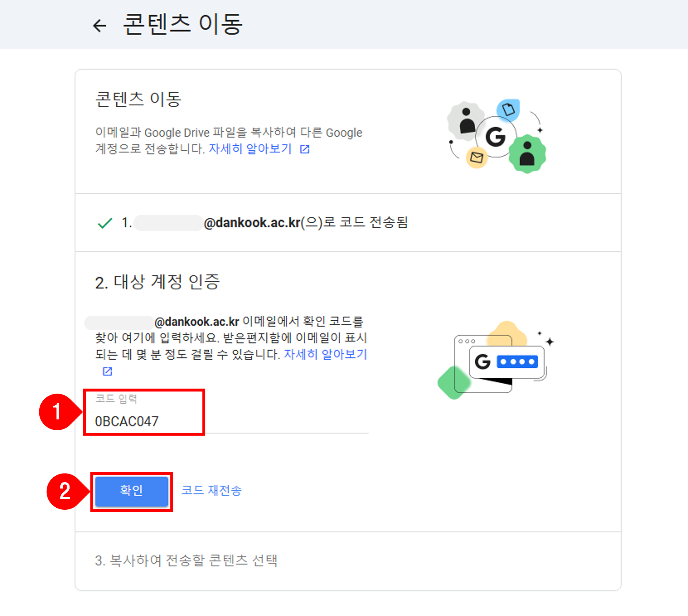Open the external link icon after first 자세히 알아보기

click(305, 149)
